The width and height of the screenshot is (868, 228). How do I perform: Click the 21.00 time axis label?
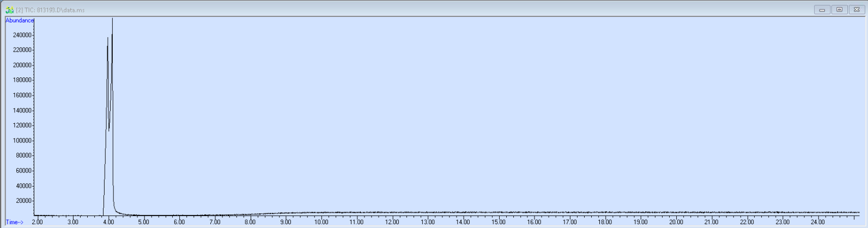[x=712, y=222]
